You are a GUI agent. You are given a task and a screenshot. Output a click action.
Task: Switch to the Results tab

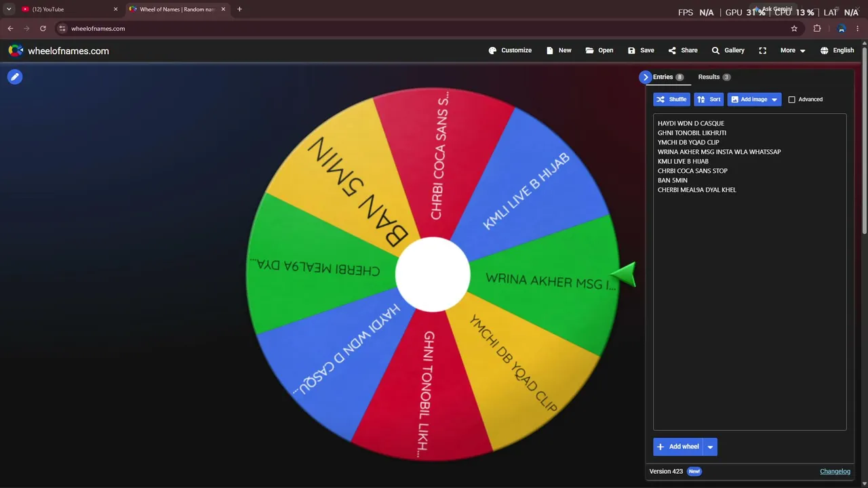point(714,77)
